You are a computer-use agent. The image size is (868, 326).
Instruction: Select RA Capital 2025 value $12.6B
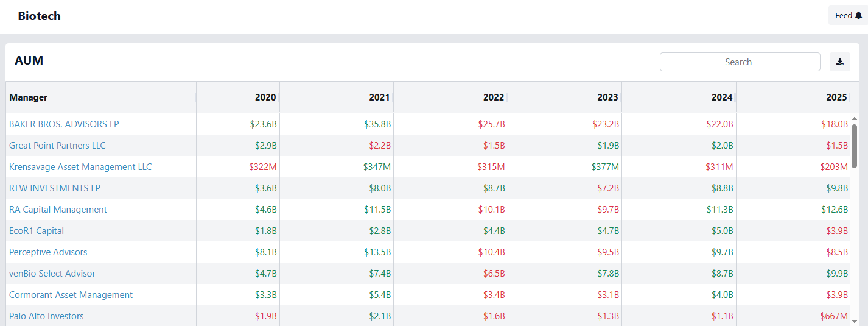coord(835,209)
